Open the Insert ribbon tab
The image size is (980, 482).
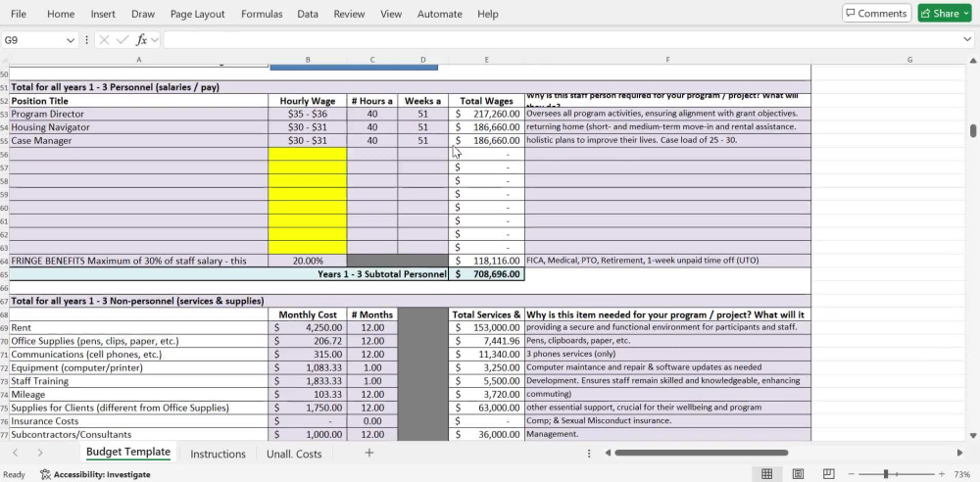click(x=103, y=14)
